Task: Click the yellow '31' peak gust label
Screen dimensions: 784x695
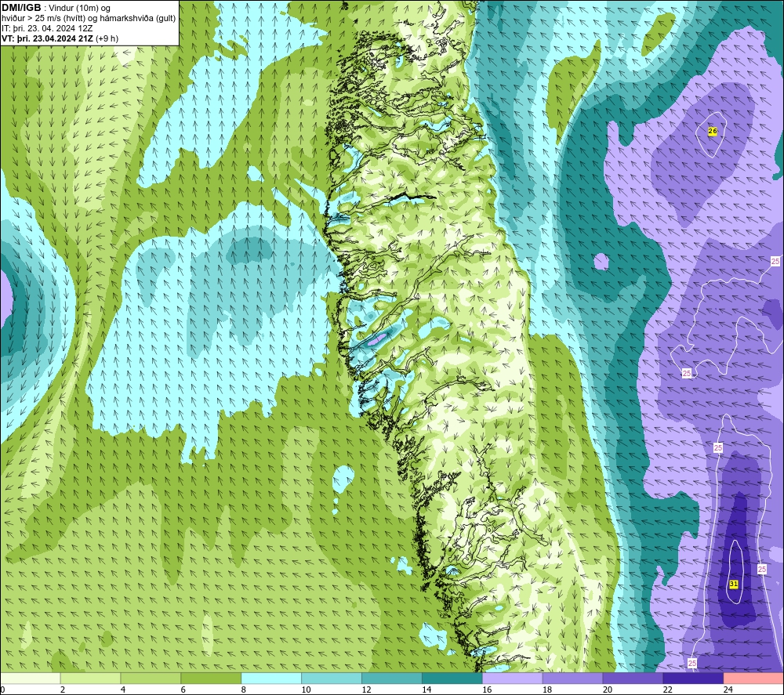Action: 734,584
